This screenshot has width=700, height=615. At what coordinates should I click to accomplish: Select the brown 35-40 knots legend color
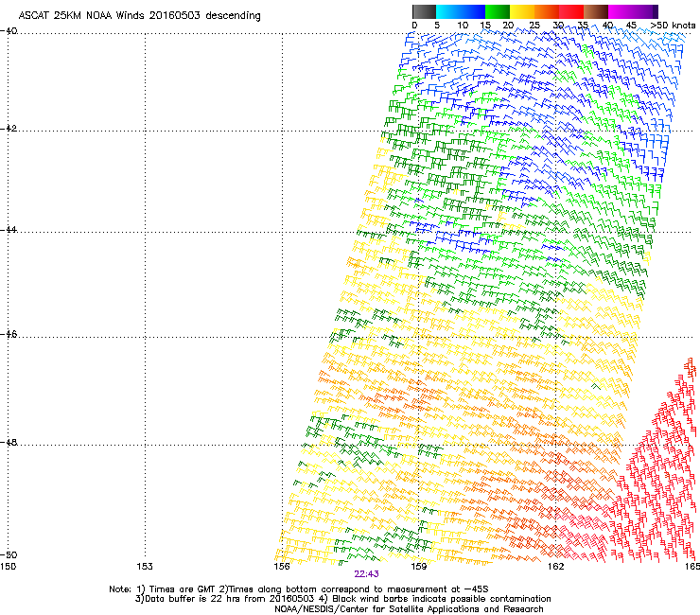pyautogui.click(x=596, y=11)
